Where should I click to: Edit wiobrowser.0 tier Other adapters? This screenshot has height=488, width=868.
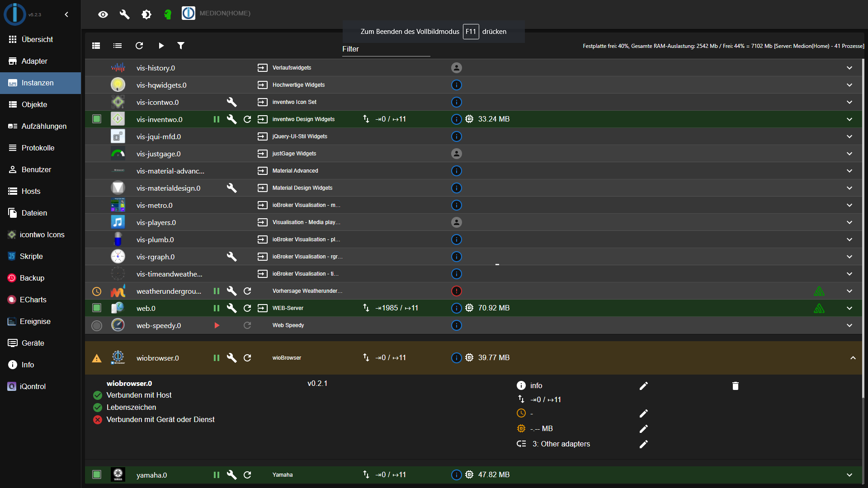(x=644, y=444)
